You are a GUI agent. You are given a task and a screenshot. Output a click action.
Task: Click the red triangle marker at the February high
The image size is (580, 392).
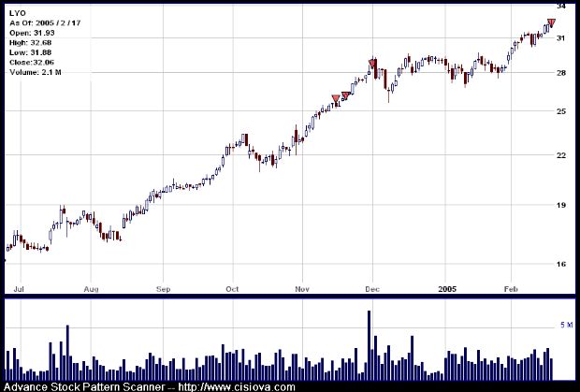coord(551,23)
